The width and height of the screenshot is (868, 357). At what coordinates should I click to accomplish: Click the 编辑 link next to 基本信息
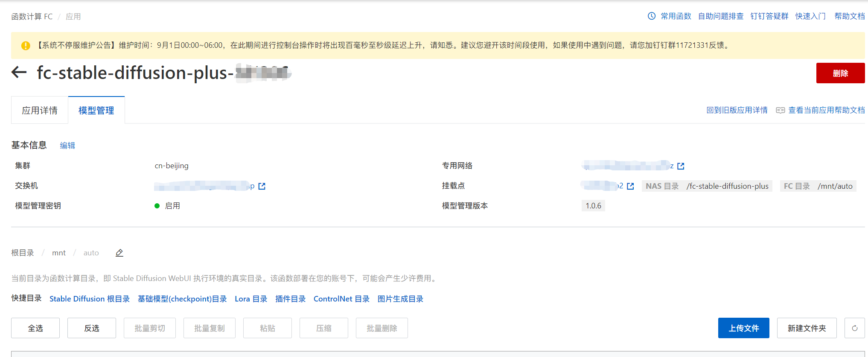pos(67,146)
